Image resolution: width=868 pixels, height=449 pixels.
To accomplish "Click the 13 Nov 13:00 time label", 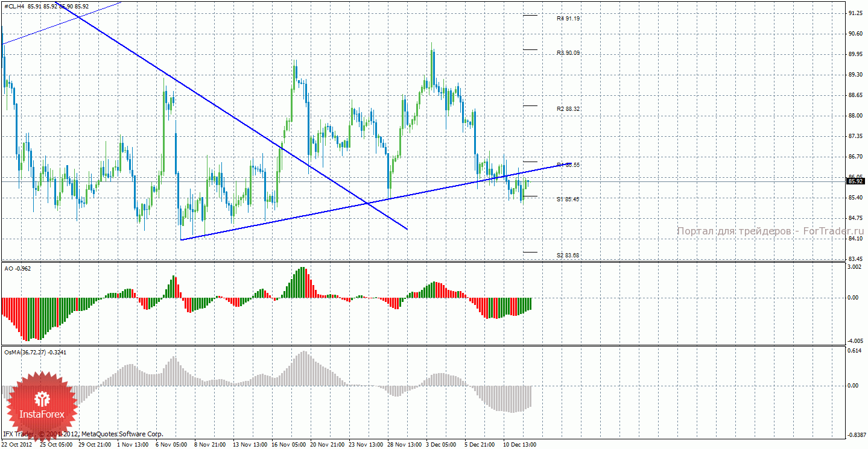I will [250, 444].
